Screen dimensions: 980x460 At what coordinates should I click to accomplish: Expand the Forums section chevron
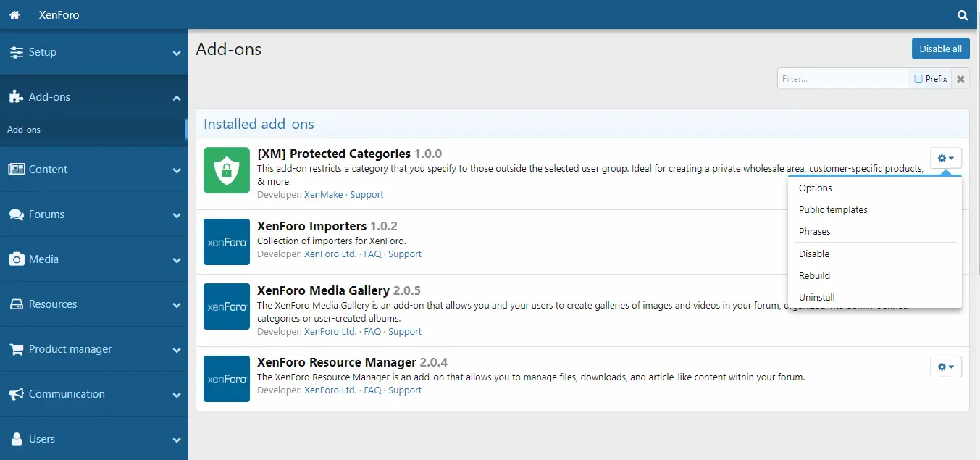coord(177,215)
